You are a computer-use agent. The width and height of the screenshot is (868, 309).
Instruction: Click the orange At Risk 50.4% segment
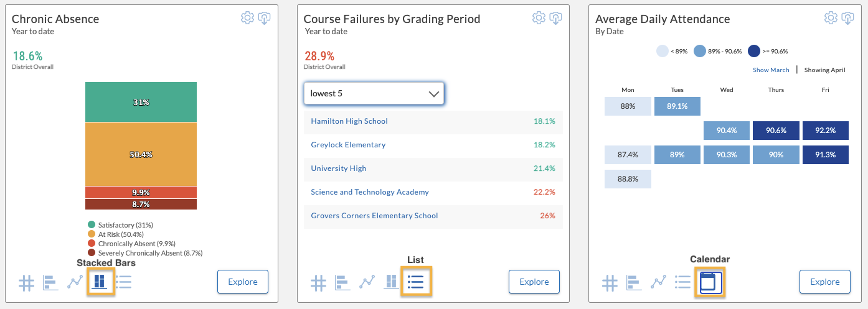click(141, 154)
